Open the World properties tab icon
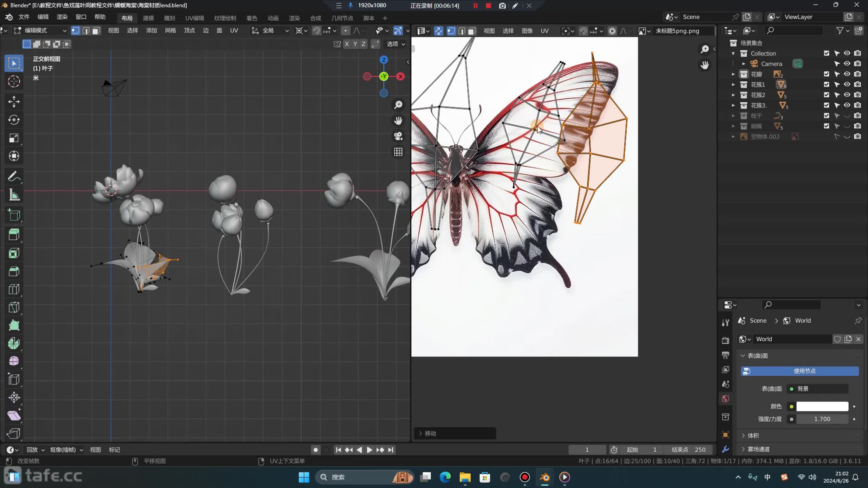This screenshot has height=488, width=868. tap(726, 399)
